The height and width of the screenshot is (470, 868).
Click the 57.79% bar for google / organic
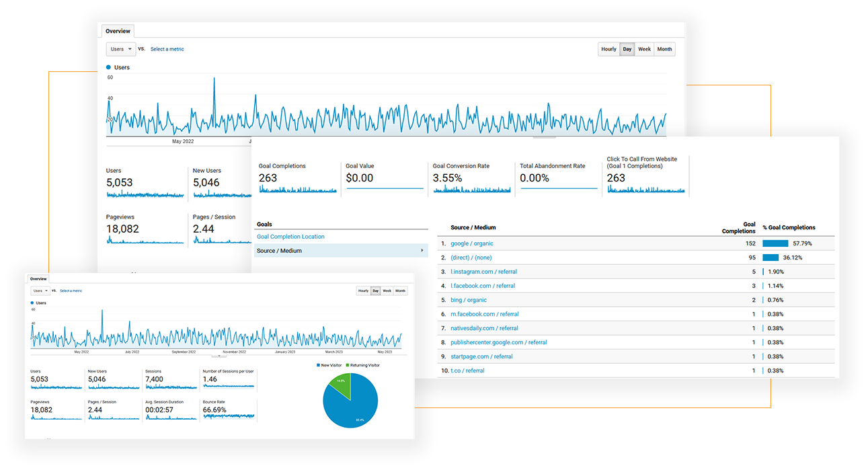[x=775, y=243]
